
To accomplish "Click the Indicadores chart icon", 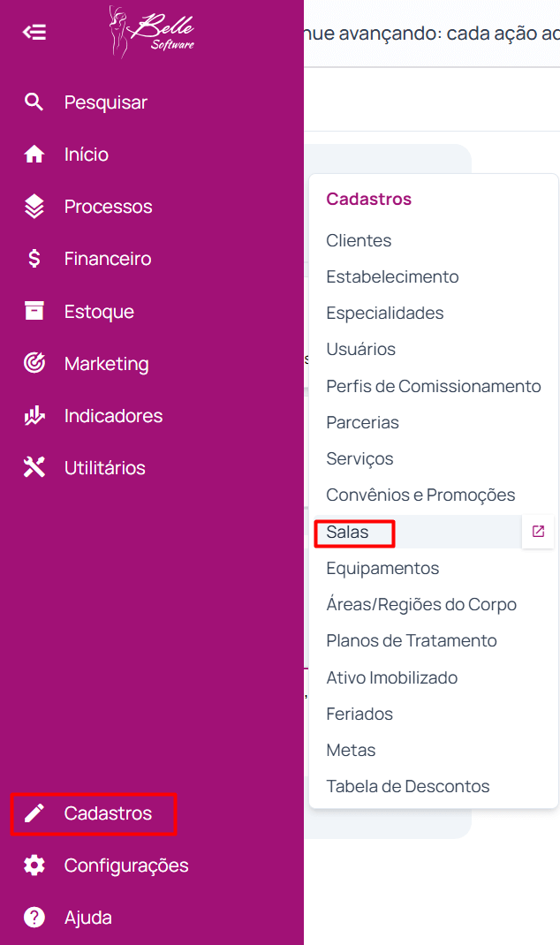I will pos(34,415).
